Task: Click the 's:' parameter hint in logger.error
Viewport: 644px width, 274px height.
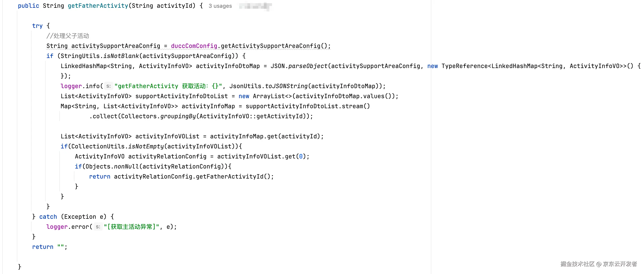Action: 98,227
